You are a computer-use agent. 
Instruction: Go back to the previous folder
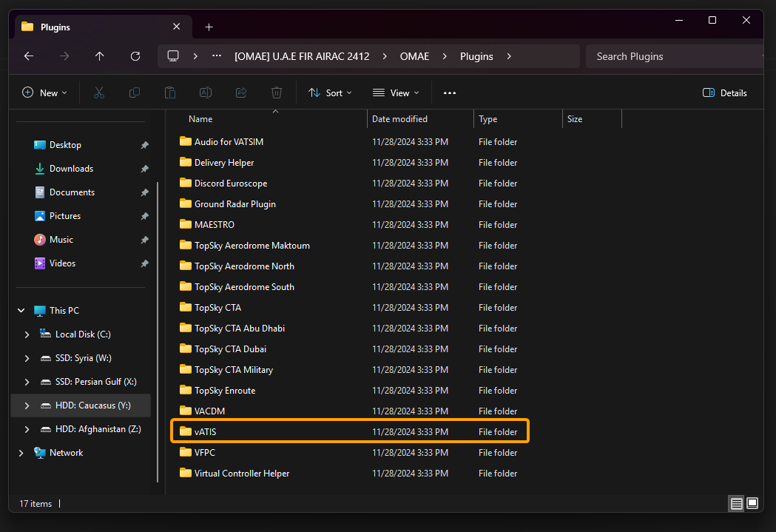coord(29,56)
